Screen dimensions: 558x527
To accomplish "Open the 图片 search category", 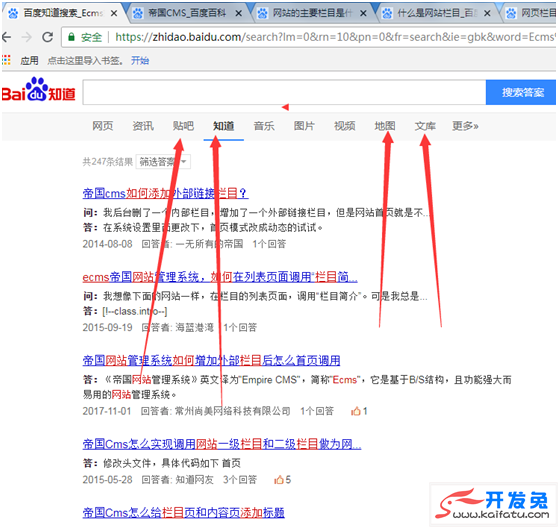I will (304, 126).
